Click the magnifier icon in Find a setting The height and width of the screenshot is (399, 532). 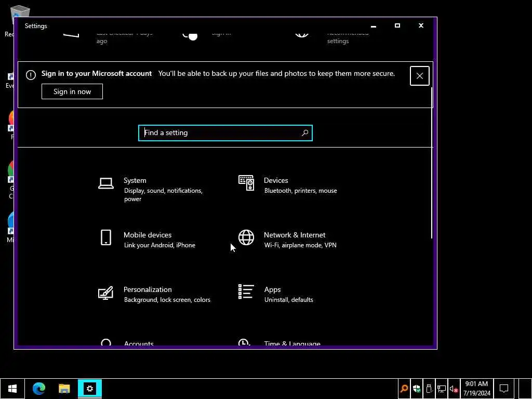click(x=305, y=132)
